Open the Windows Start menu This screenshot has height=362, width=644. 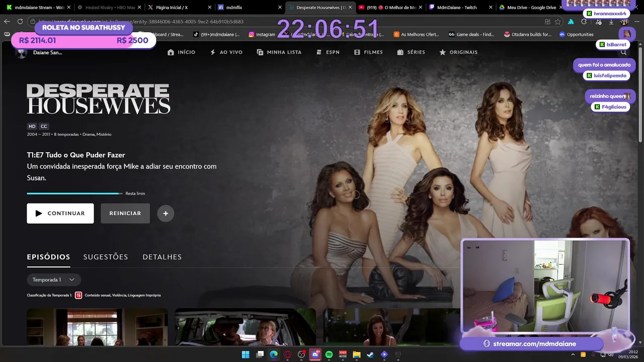[246, 354]
